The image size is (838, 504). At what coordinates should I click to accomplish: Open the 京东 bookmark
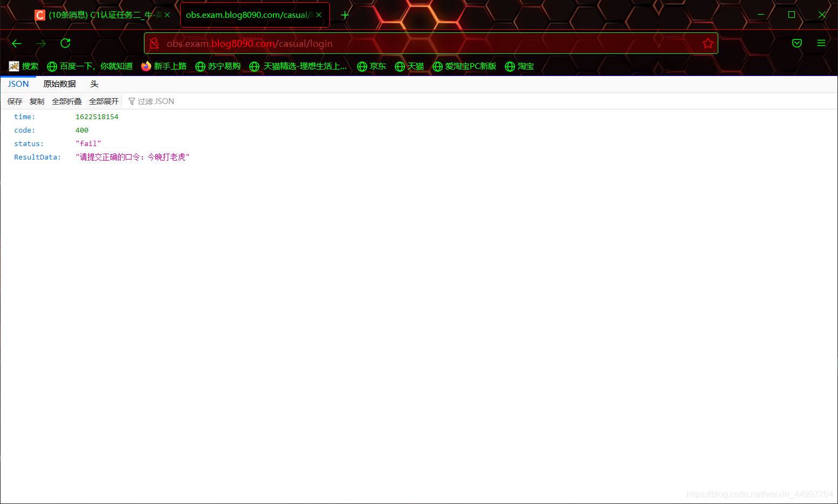pos(372,66)
